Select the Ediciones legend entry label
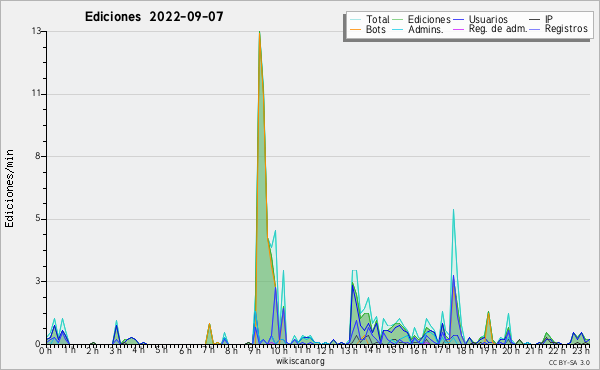 [429, 19]
